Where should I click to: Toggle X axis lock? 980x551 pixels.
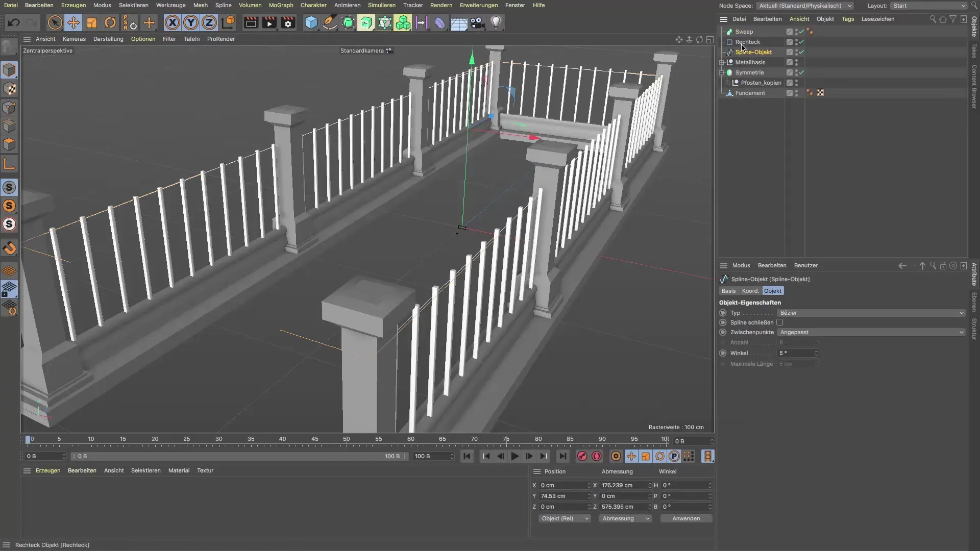click(x=173, y=22)
